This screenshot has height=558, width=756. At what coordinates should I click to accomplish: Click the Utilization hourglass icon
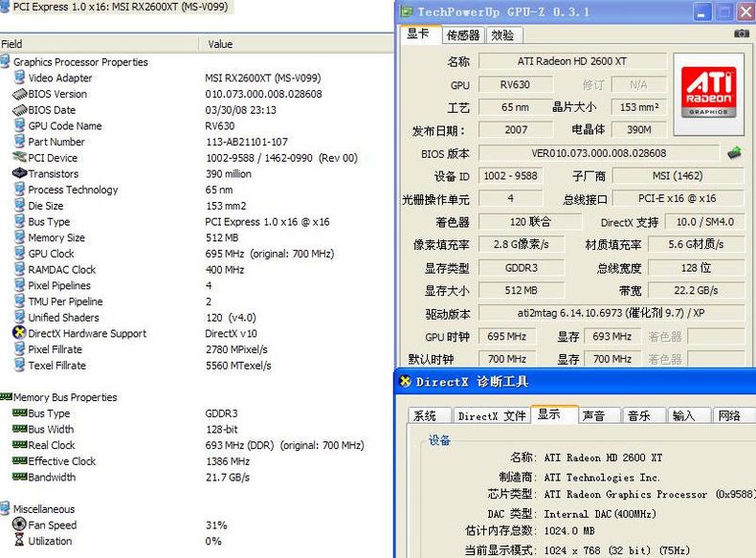(x=19, y=540)
